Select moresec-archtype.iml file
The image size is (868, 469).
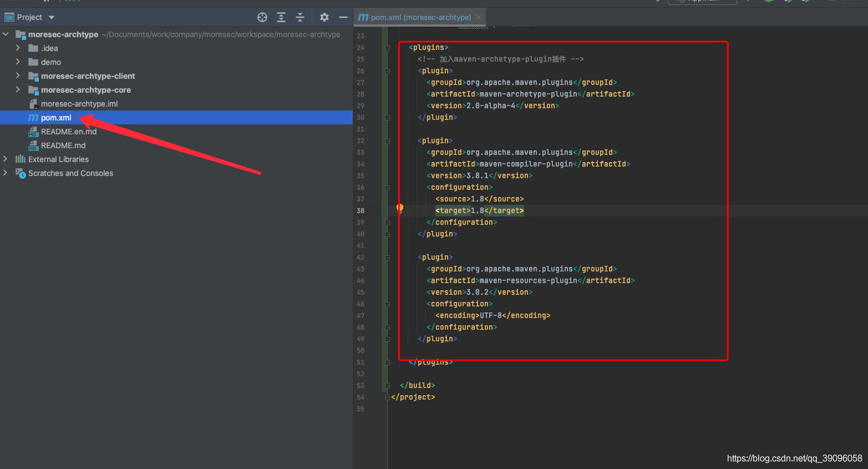tap(176, 104)
